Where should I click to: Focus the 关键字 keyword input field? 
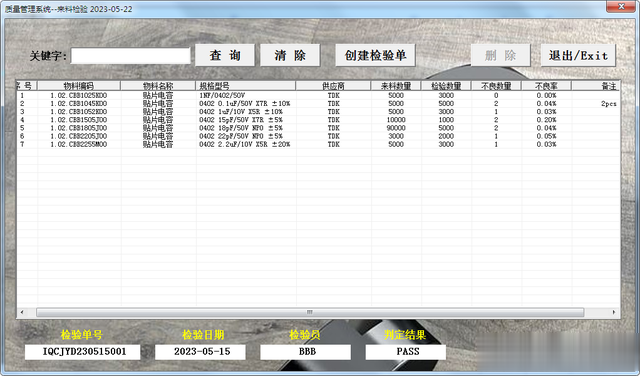click(131, 56)
